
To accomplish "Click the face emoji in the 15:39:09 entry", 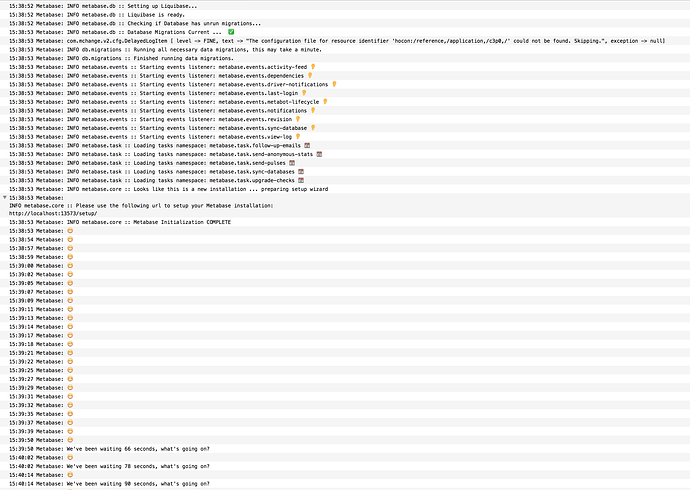I will click(70, 300).
